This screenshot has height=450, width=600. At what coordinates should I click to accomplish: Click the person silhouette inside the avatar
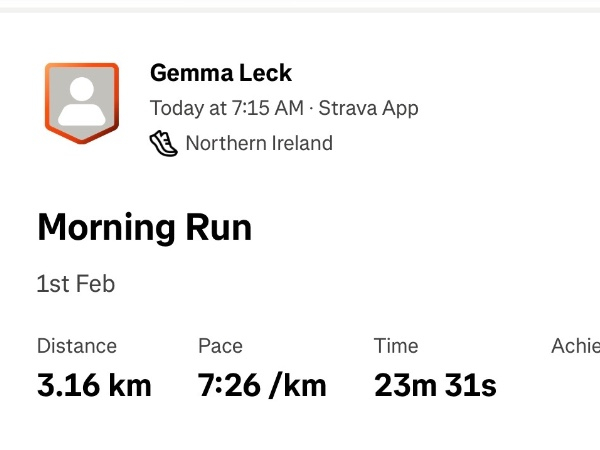point(82,101)
